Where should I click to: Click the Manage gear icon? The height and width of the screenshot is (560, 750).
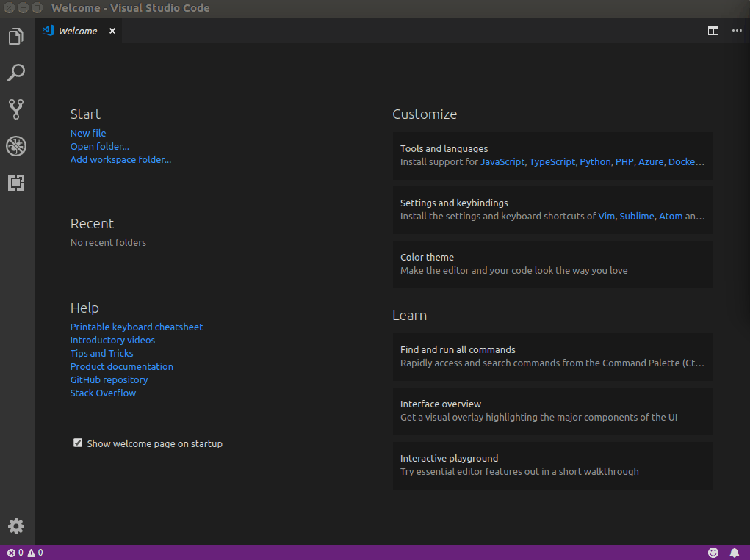[x=16, y=526]
